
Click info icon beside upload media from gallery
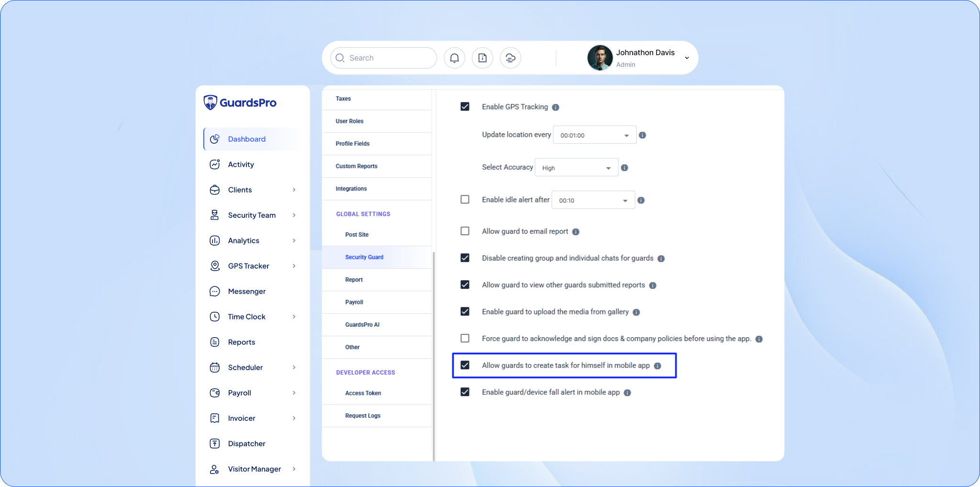coord(636,312)
